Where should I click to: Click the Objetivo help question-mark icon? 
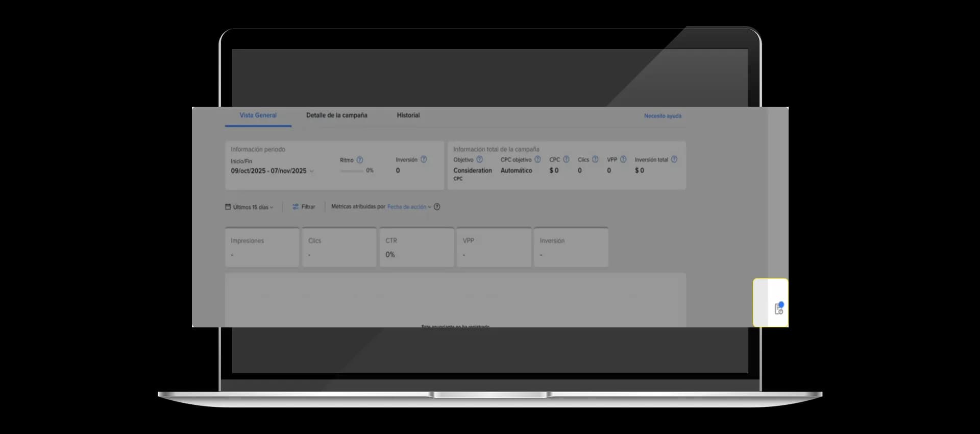pos(479,159)
